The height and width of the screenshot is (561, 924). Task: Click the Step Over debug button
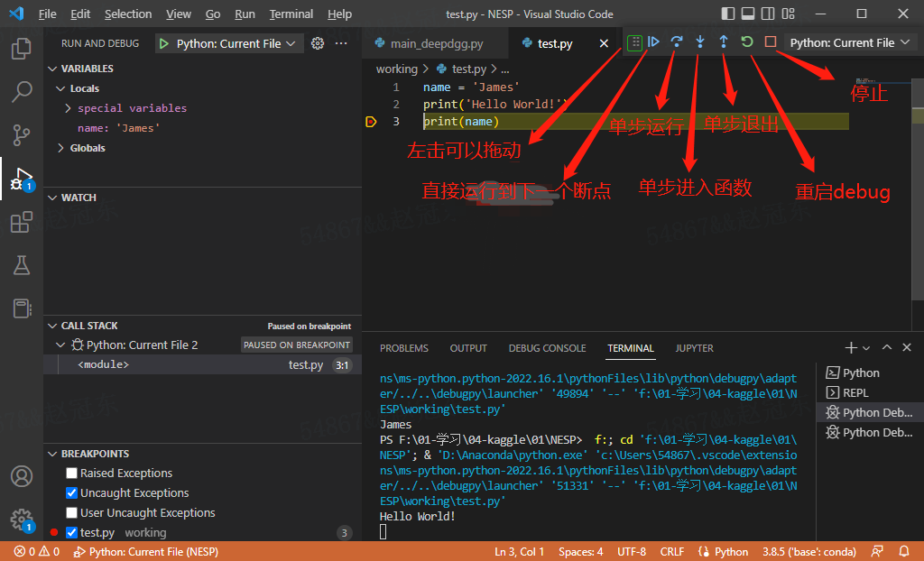677,41
